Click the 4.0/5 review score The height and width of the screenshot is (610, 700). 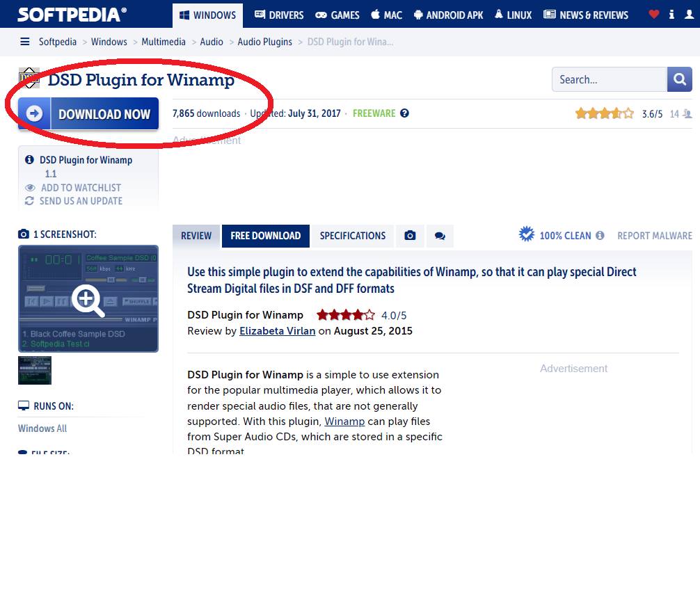point(394,316)
